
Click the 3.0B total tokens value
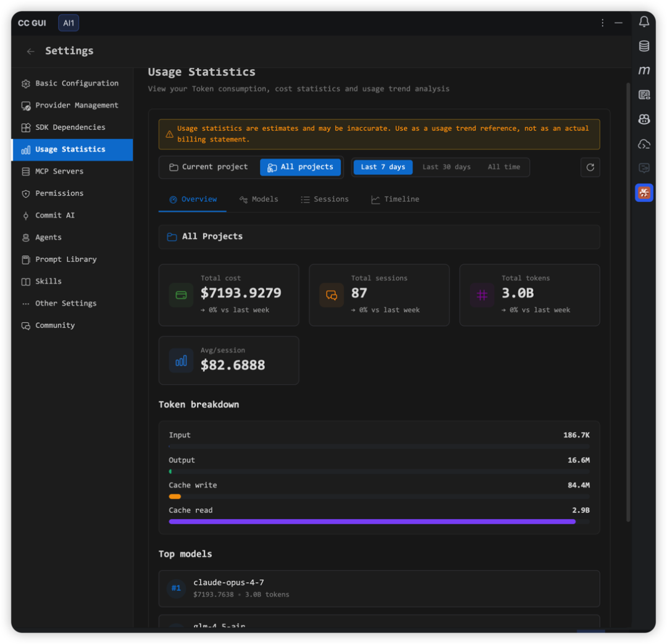point(518,293)
